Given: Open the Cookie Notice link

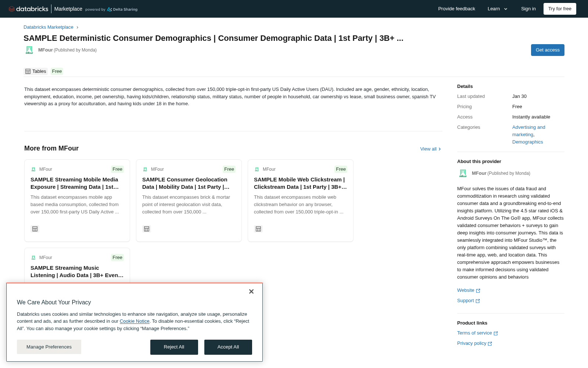Looking at the screenshot, I should (135, 321).
